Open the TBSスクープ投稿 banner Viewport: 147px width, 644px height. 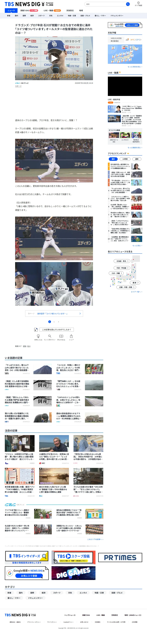[x=73, y=558]
